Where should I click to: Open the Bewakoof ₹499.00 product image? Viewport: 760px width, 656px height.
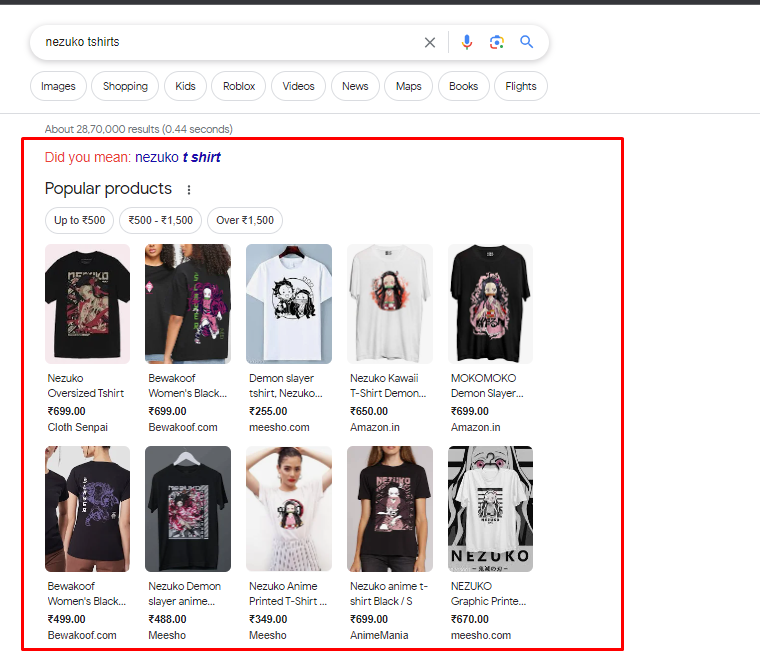click(87, 509)
